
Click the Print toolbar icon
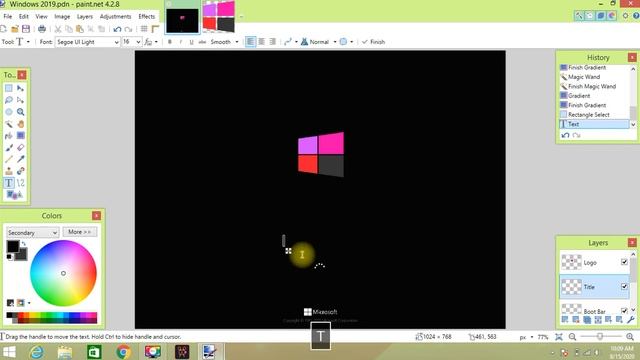(x=42, y=29)
